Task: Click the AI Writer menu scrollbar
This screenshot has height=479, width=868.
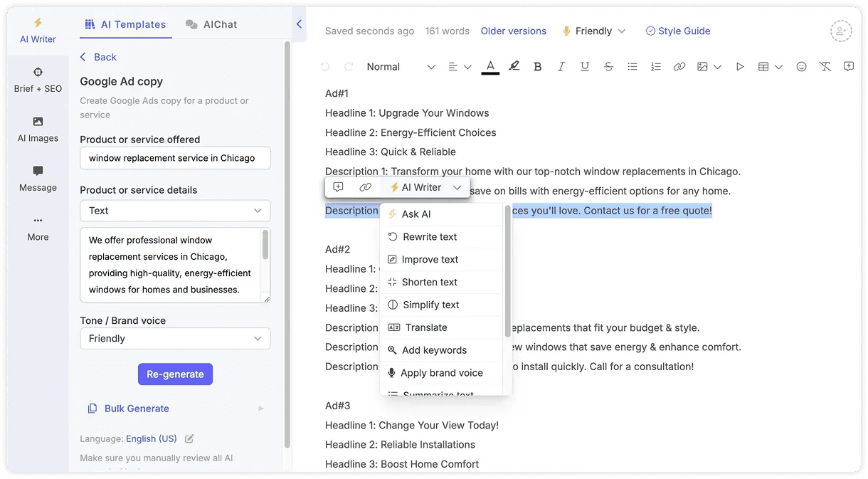Action: pos(507,270)
